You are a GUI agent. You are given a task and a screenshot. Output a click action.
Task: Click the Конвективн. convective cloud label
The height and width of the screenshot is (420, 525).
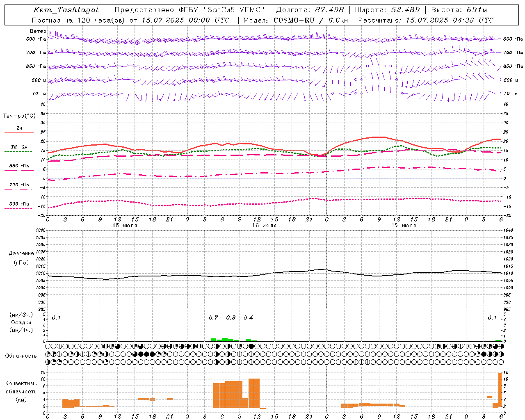pyautogui.click(x=21, y=383)
